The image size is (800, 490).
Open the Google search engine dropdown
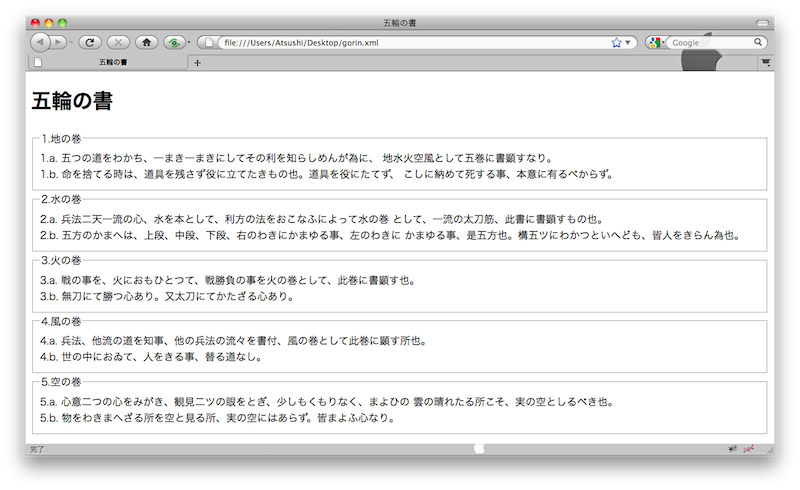656,42
